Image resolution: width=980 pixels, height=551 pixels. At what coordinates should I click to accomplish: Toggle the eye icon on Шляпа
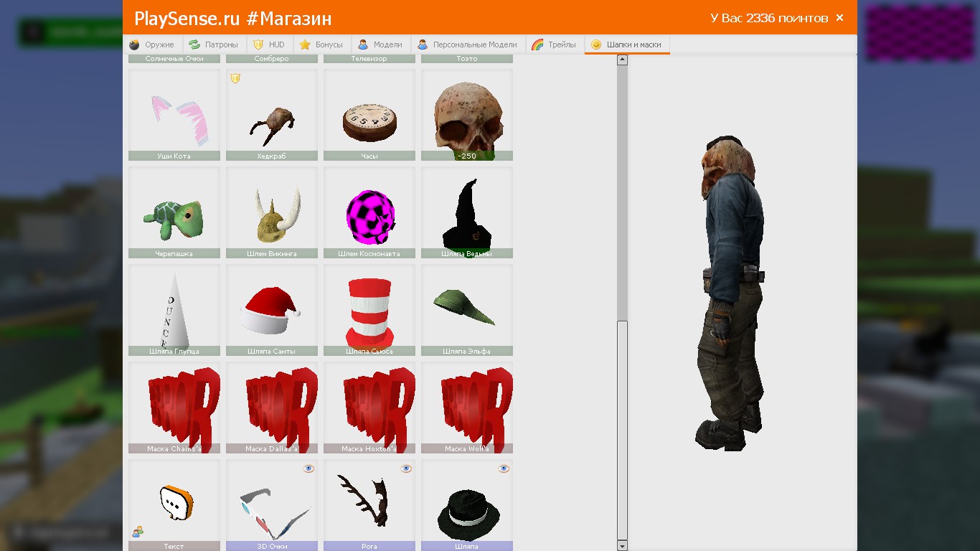pyautogui.click(x=504, y=468)
